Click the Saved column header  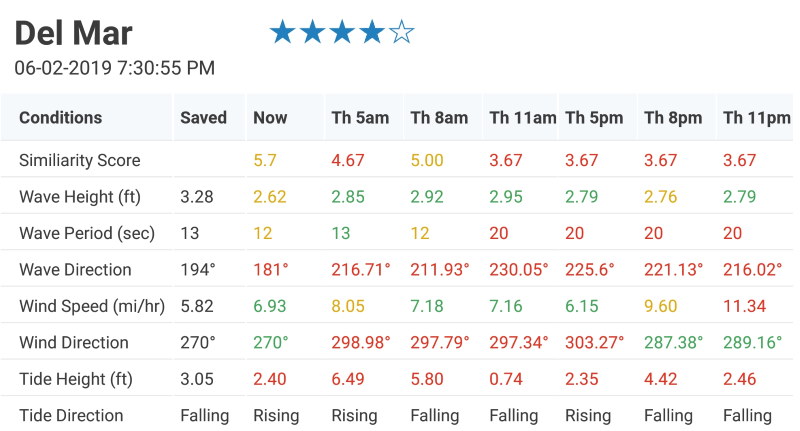204,118
